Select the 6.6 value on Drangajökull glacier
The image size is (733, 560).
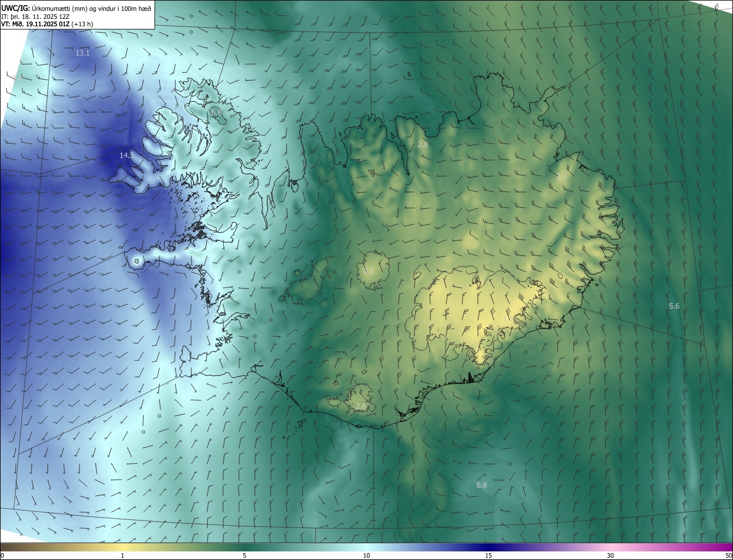[x=216, y=113]
